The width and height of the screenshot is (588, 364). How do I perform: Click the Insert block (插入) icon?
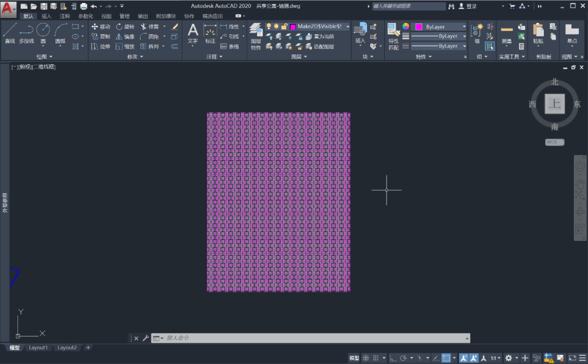point(360,33)
